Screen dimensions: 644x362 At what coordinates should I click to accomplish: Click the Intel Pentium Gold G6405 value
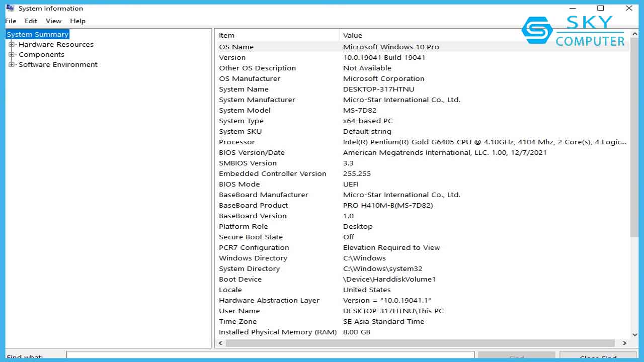click(485, 142)
